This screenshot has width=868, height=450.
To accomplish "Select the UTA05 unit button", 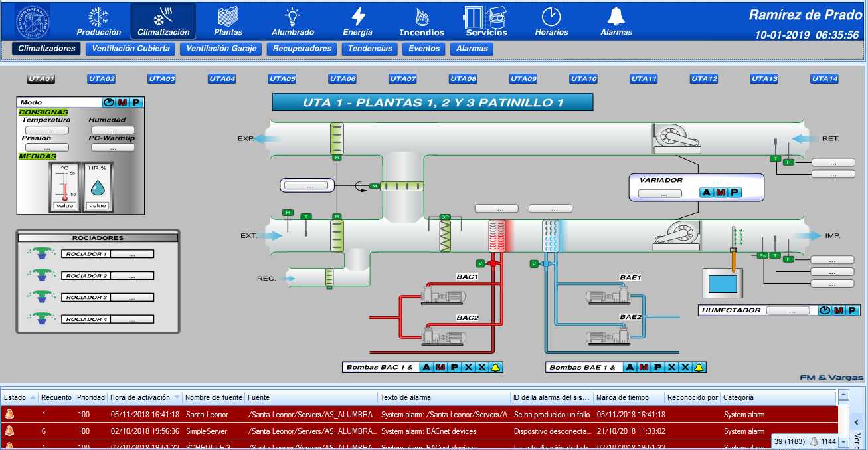I will [282, 79].
